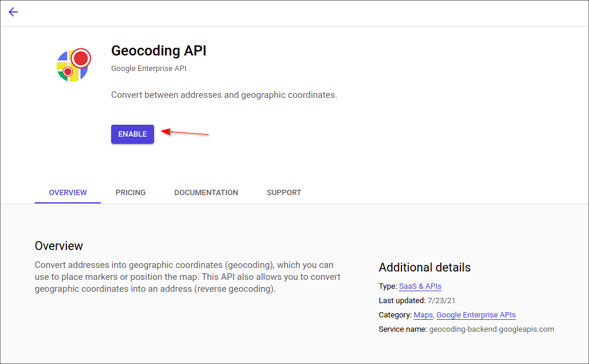Enable the Geocoding API
Viewport: 589px width, 364px height.
pyautogui.click(x=132, y=134)
